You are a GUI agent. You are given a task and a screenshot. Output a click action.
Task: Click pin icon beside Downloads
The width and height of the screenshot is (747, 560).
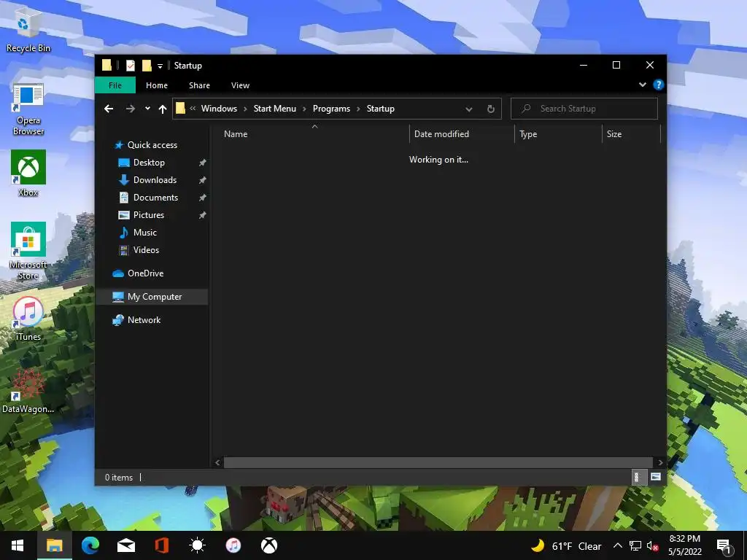coord(203,180)
